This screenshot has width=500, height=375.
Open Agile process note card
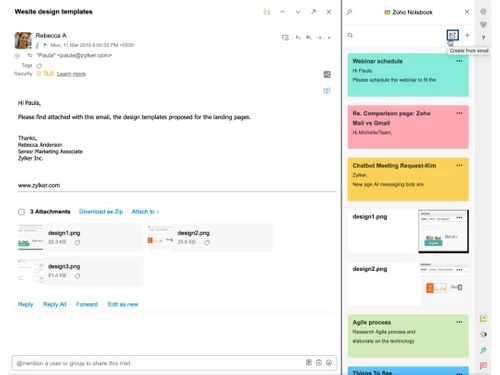408,336
